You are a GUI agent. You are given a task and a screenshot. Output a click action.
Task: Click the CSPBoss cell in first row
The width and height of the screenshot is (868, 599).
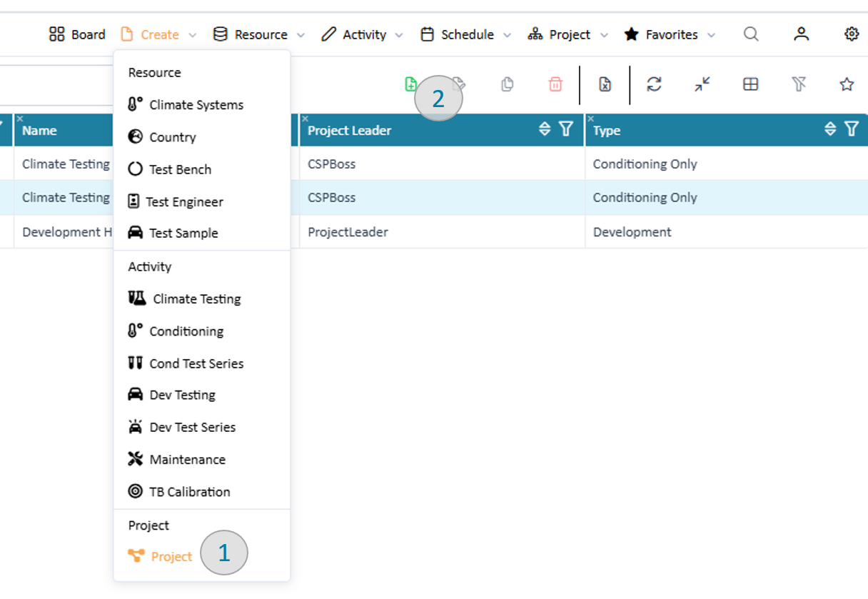[442, 163]
